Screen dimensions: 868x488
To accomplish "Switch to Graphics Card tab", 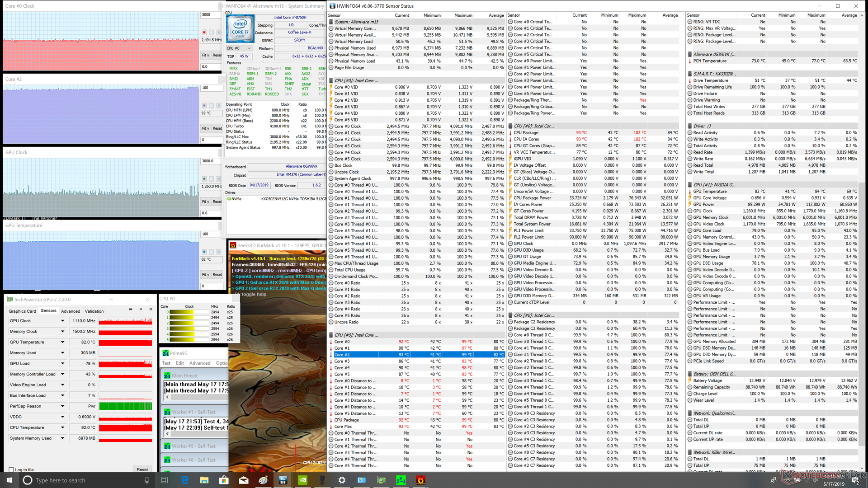I will coord(22,311).
